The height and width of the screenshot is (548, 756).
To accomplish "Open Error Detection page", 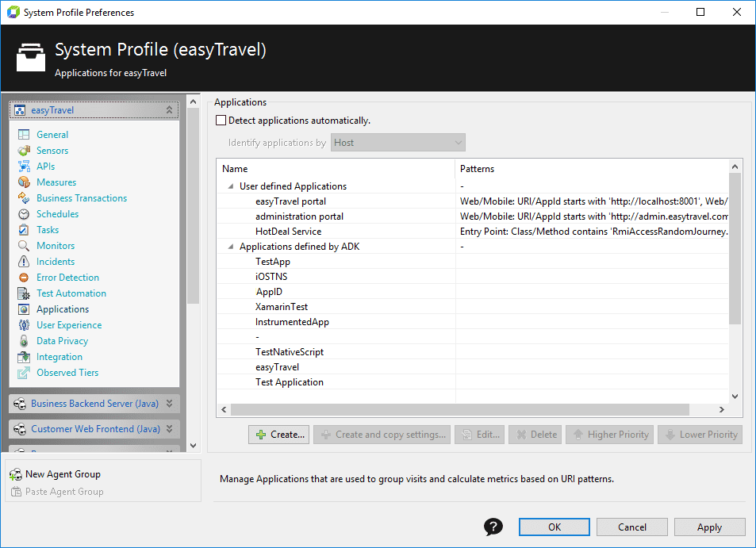I will 67,278.
